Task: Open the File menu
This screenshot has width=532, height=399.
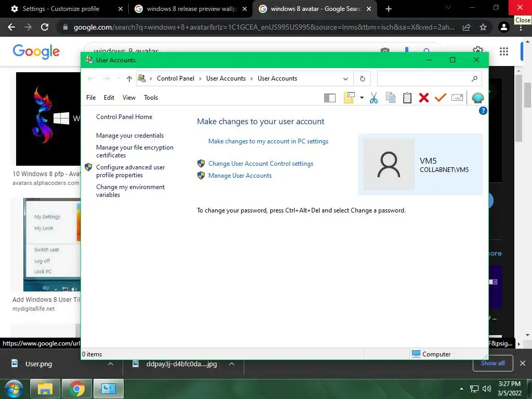Action: pos(91,98)
